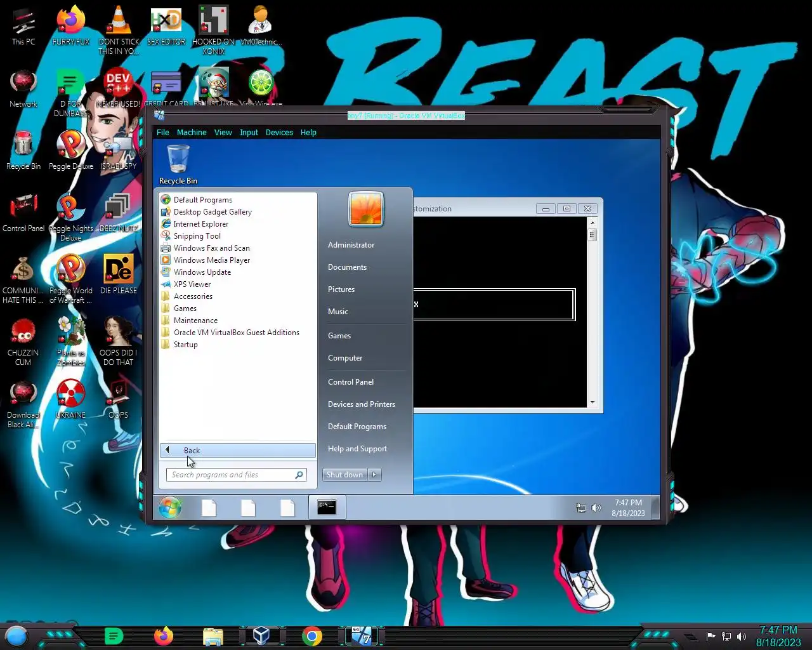Click the start menu search magnifier icon
The height and width of the screenshot is (650, 812).
coord(299,475)
